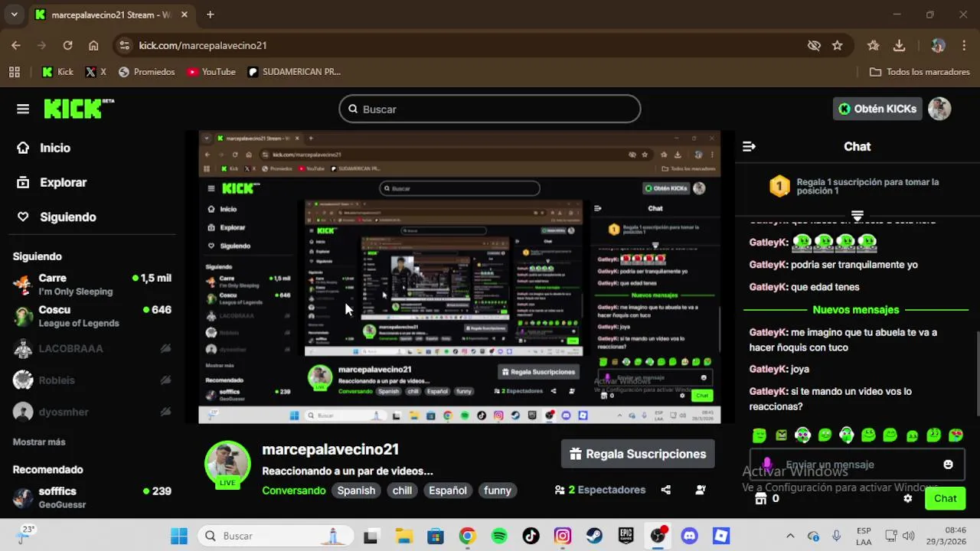
Task: Open chat settings gear icon
Action: click(x=907, y=498)
